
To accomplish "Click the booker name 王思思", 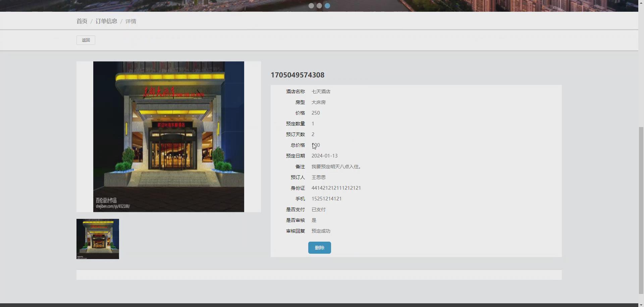I will tap(318, 177).
